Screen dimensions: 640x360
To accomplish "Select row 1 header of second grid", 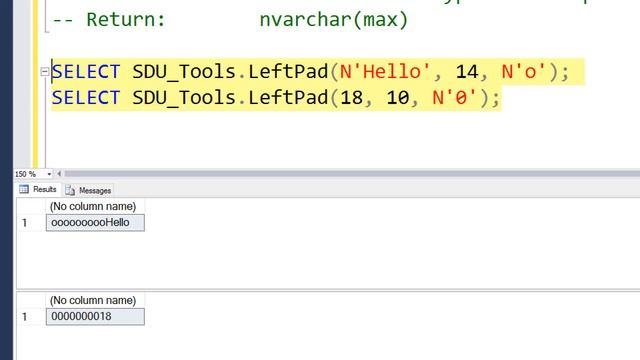I will pos(31,317).
